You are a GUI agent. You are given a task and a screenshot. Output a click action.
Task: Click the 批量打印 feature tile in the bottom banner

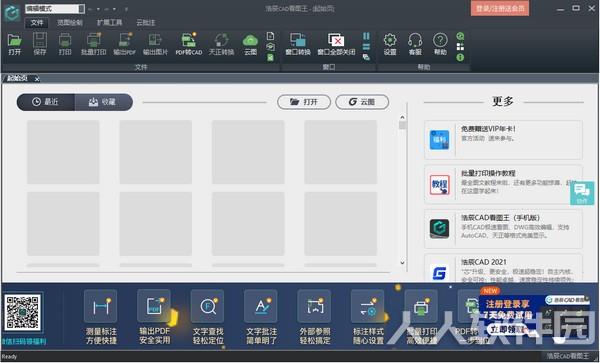(421, 317)
